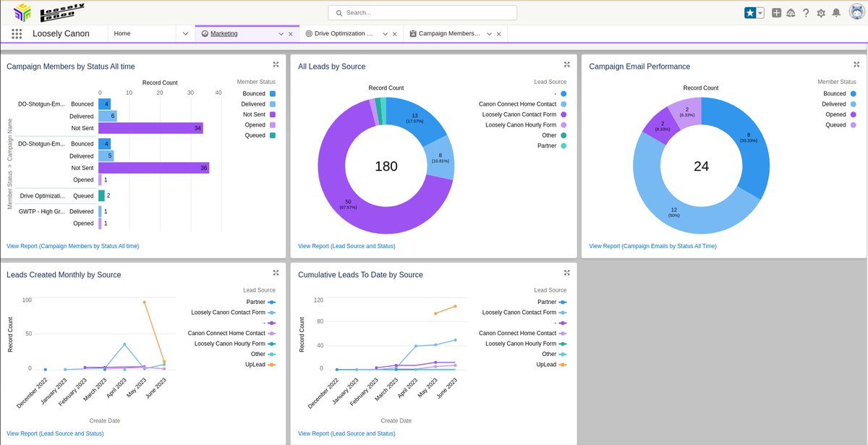Click Drive Optimizati... campaign label

(x=42, y=195)
